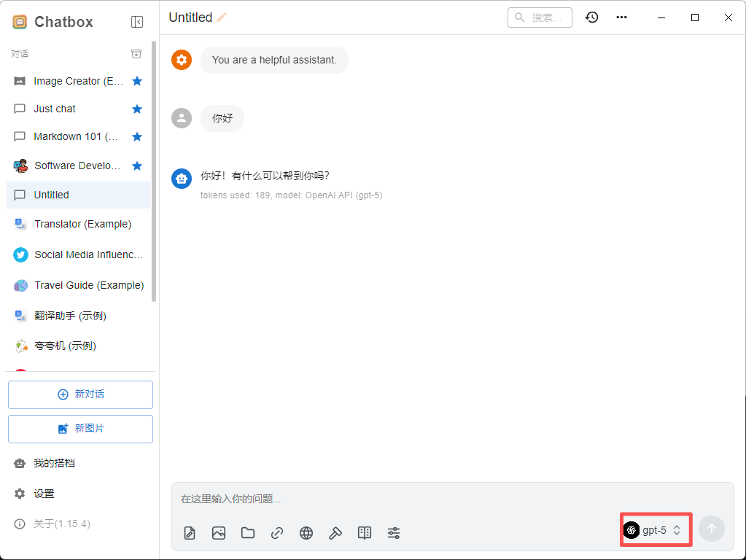Edit title with the pencil icon
The image size is (746, 560).
(222, 17)
